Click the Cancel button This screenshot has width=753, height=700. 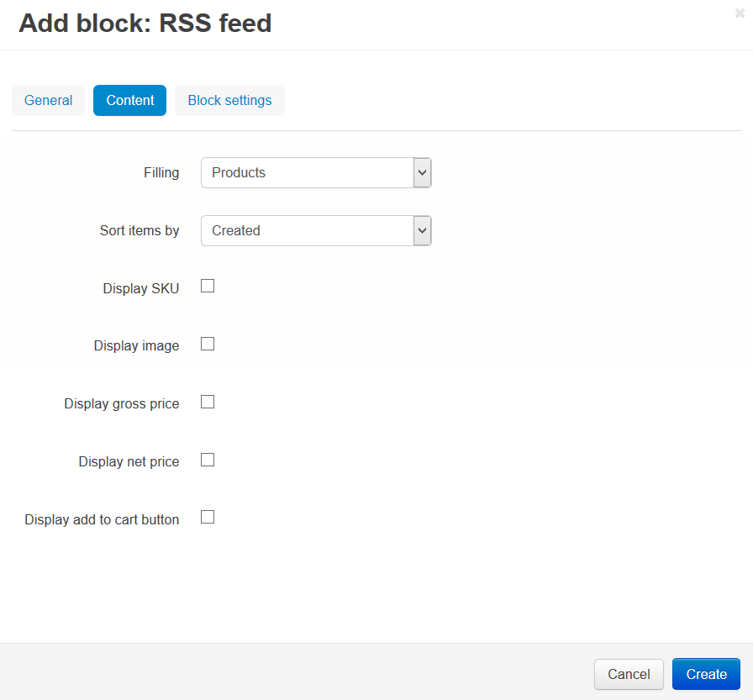tap(629, 674)
